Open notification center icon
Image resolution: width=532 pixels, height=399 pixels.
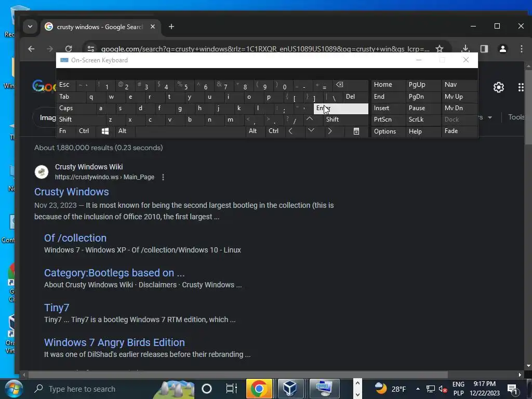coord(512,389)
